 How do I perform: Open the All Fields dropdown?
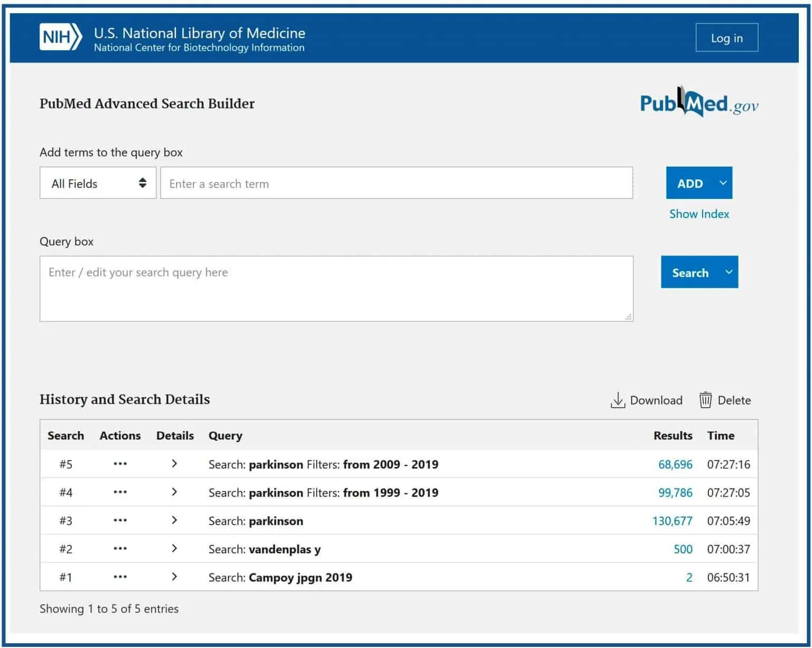98,183
